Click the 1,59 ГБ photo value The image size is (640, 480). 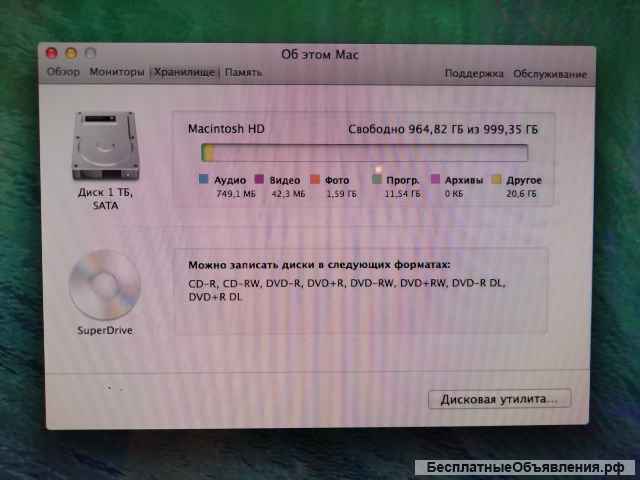(x=341, y=194)
